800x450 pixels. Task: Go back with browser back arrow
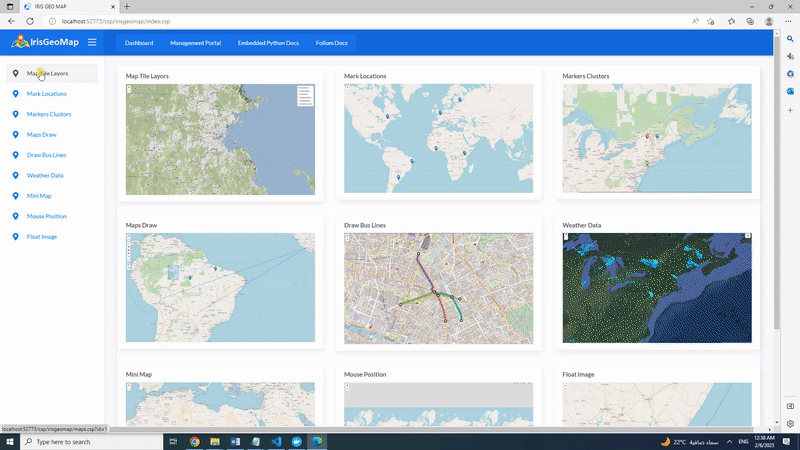11,21
